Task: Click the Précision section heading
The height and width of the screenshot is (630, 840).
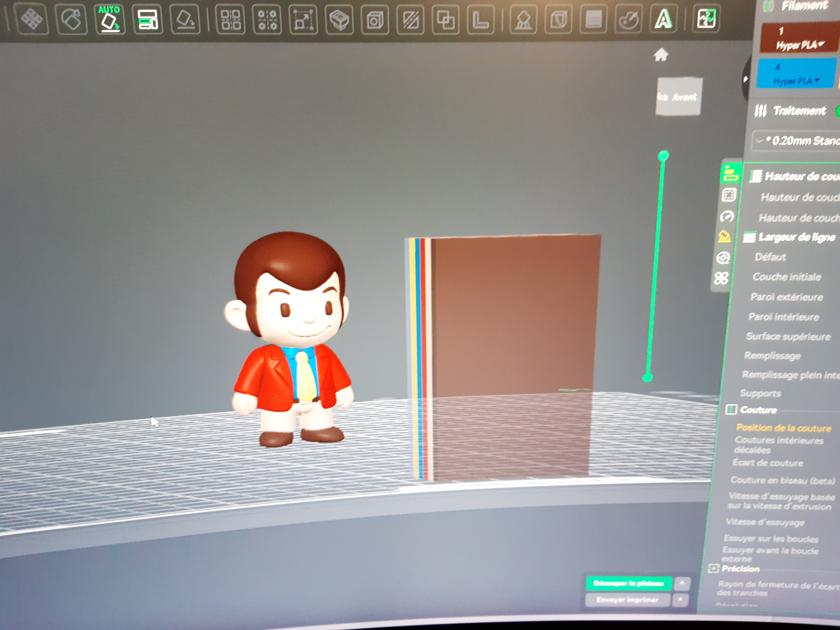Action: click(740, 569)
